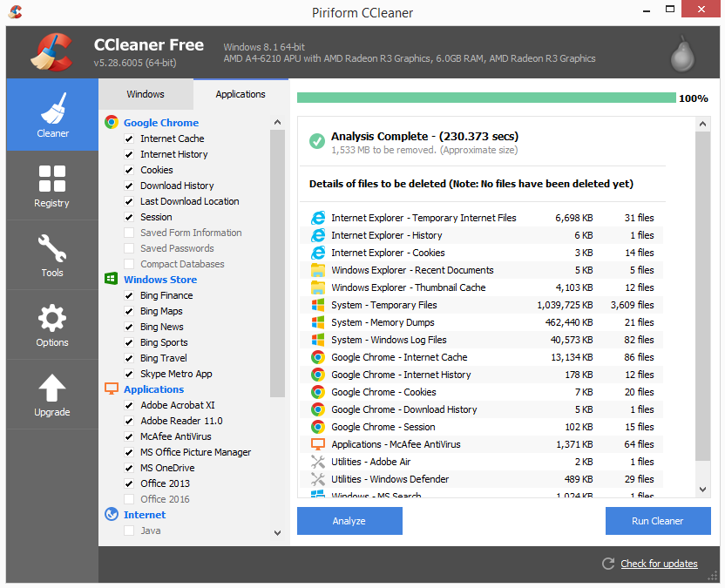Image resolution: width=725 pixels, height=588 pixels.
Task: Click tools icon for Windows Defender row
Action: click(x=318, y=479)
